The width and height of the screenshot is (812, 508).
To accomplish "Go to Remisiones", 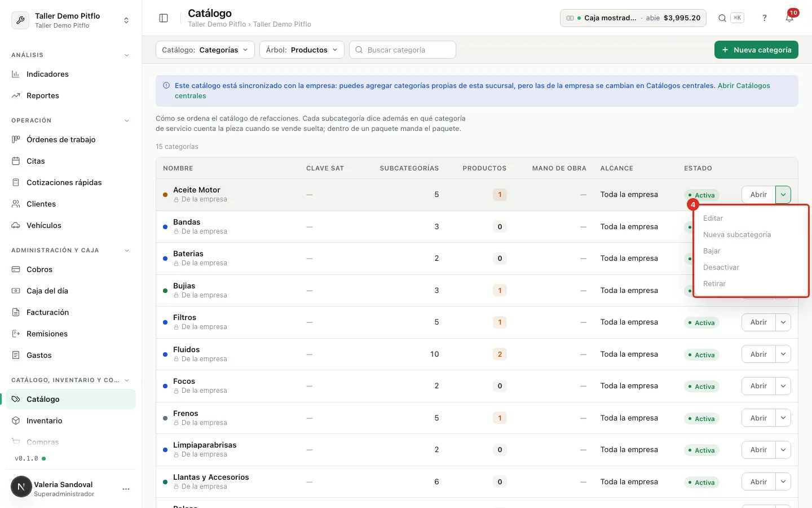I will tap(70, 334).
